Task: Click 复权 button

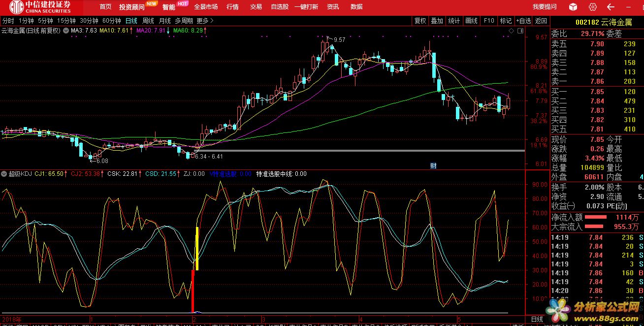Action: (x=420, y=21)
